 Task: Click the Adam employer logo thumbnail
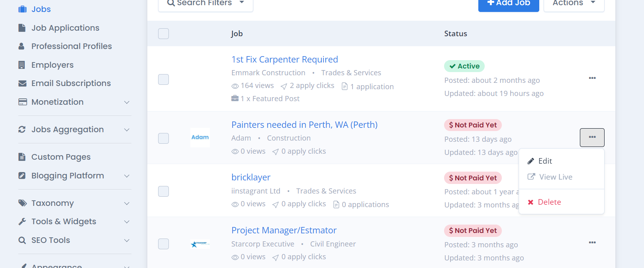coord(200,137)
